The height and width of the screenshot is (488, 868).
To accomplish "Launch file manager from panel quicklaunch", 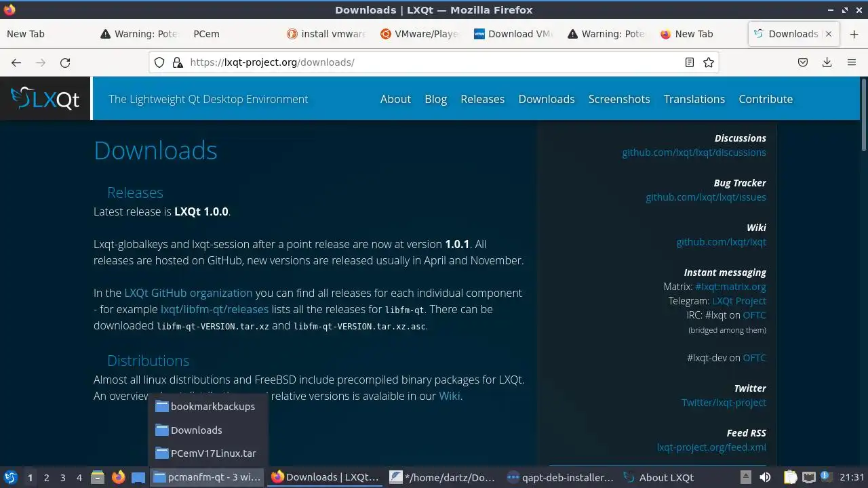I will click(x=98, y=477).
